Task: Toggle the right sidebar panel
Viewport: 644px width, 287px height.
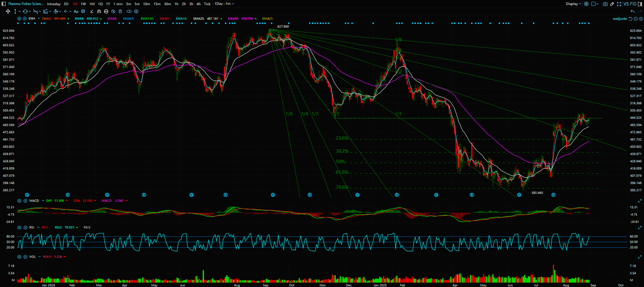Action: (x=640, y=4)
